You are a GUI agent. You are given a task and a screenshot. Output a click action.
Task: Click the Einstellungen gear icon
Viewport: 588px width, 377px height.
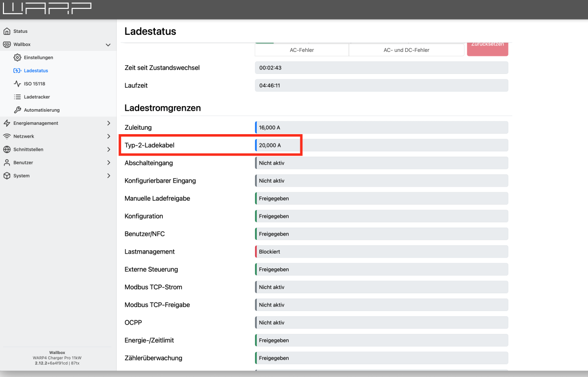17,58
